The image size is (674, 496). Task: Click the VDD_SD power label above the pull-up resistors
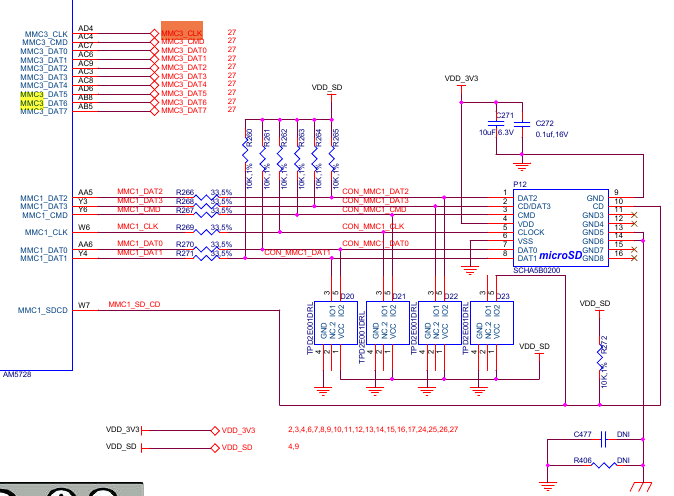point(327,88)
